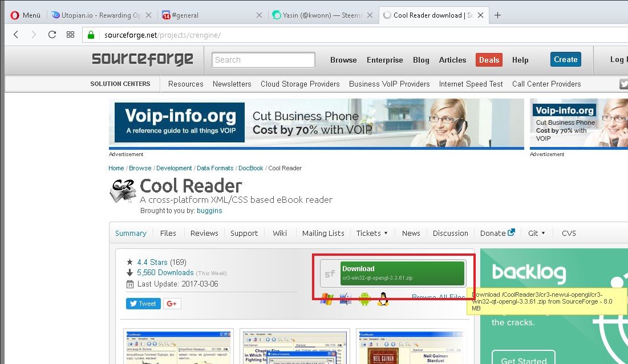Open the Donate external link
628x364 pixels.
click(497, 233)
